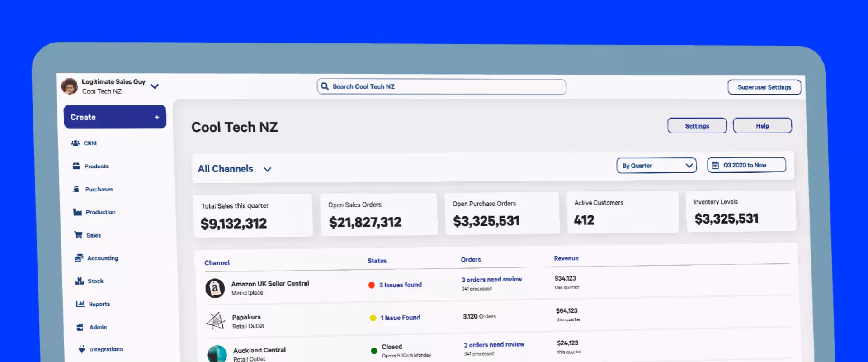Click the calendar icon in date range
This screenshot has width=868, height=362.
point(715,165)
